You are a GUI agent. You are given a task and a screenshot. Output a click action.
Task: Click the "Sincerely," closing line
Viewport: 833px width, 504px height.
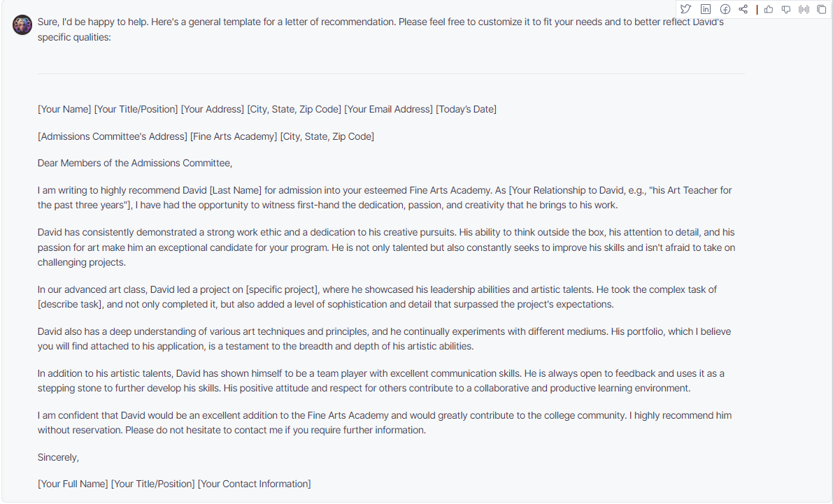pyautogui.click(x=58, y=457)
